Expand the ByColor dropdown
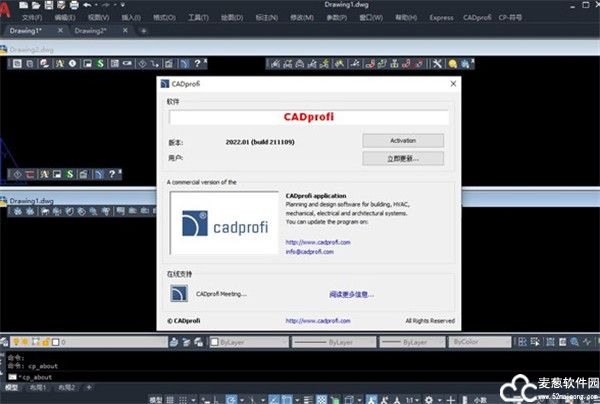 click(x=475, y=342)
